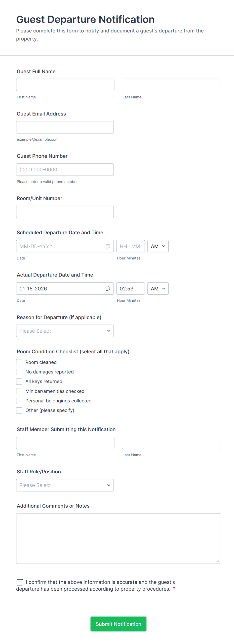
Task: Check the Other (please specify) option
Action: (x=19, y=410)
